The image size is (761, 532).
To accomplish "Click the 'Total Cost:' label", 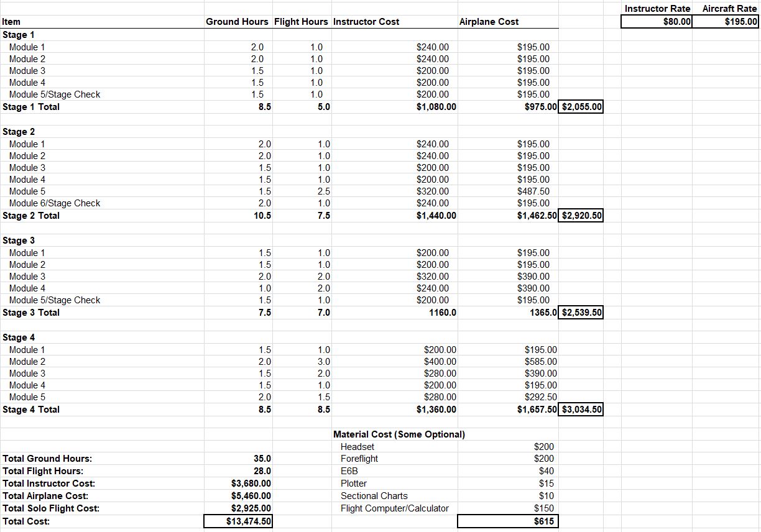I will click(26, 521).
